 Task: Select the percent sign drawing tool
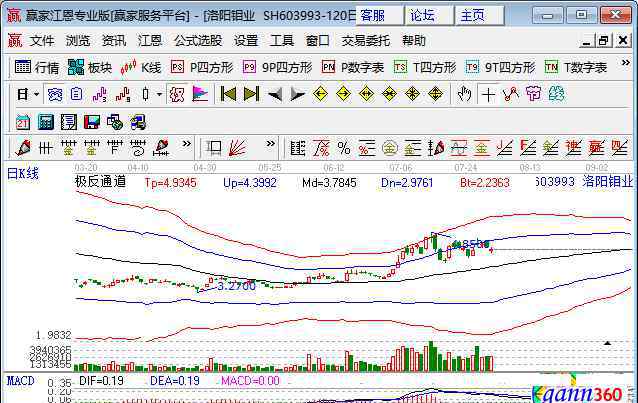point(343,148)
